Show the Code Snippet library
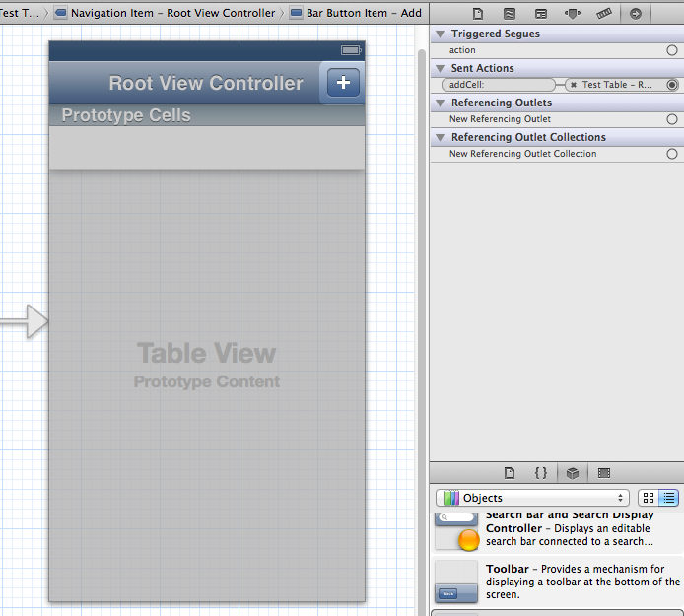Screen dimensions: 684x616 coord(541,473)
